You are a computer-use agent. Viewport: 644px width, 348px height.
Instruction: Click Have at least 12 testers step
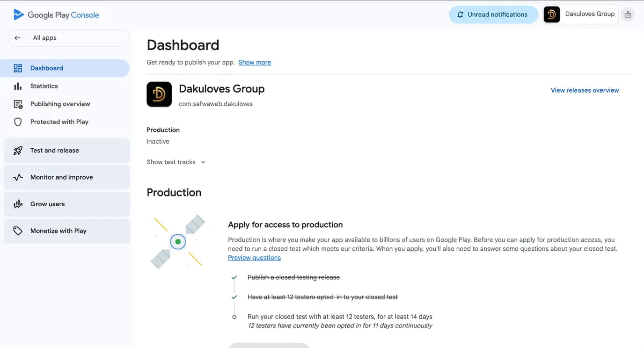click(x=322, y=297)
